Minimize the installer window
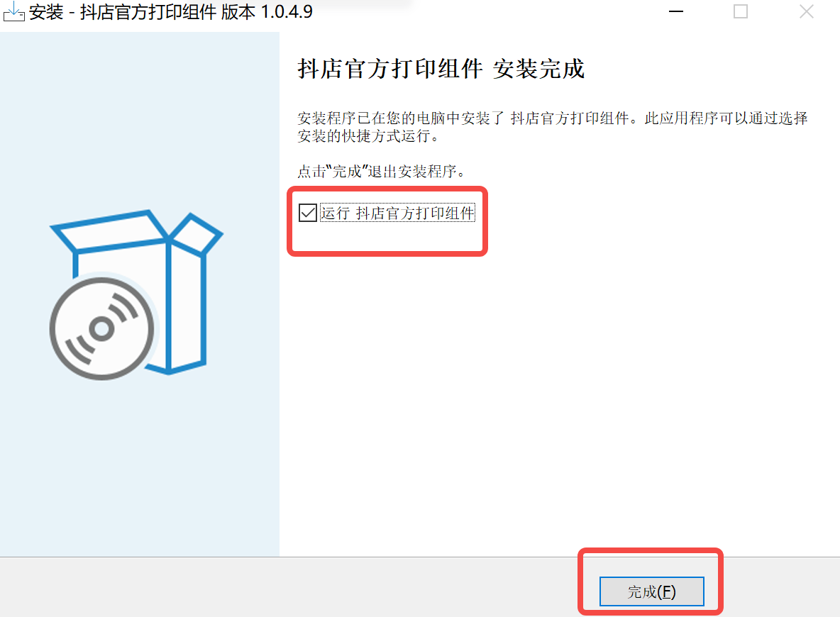Screen dimensions: 840x617 pos(676,11)
